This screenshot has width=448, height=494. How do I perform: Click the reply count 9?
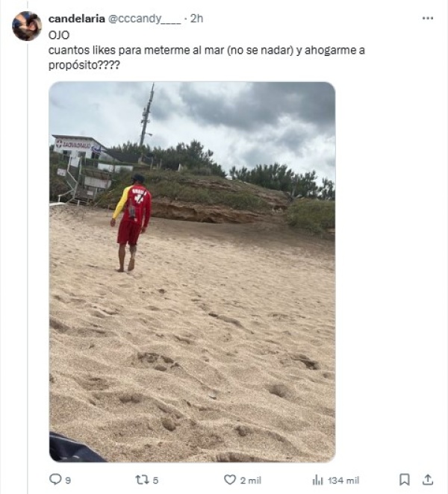click(x=68, y=481)
